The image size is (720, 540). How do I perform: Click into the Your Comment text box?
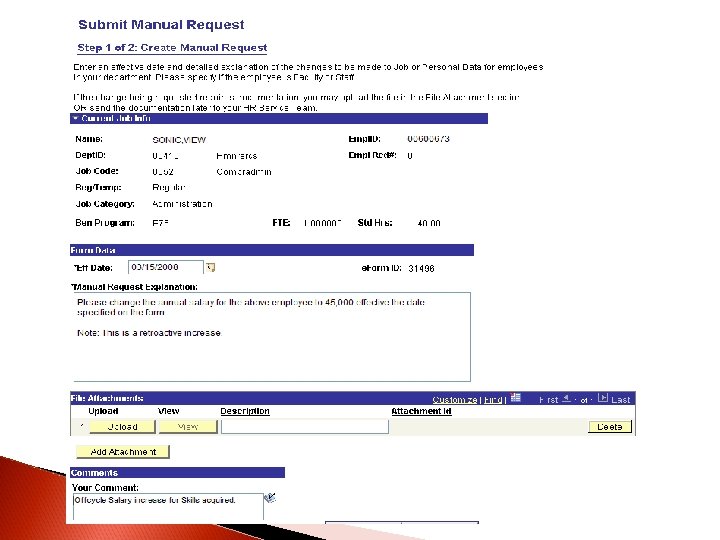pyautogui.click(x=168, y=507)
